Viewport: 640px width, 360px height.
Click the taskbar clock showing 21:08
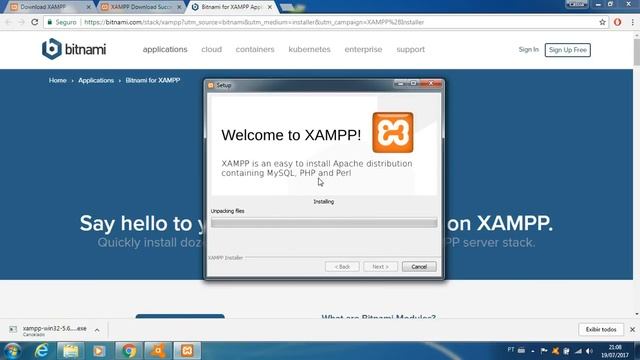[615, 351]
